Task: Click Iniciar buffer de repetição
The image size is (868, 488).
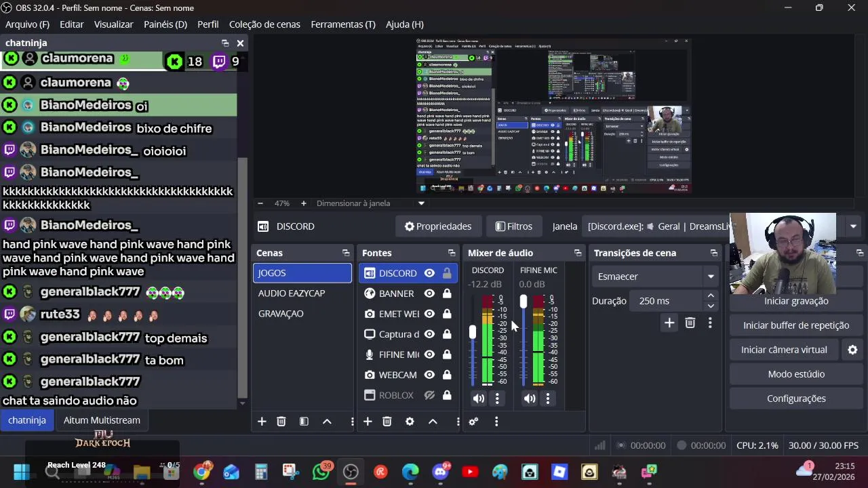Action: point(796,325)
